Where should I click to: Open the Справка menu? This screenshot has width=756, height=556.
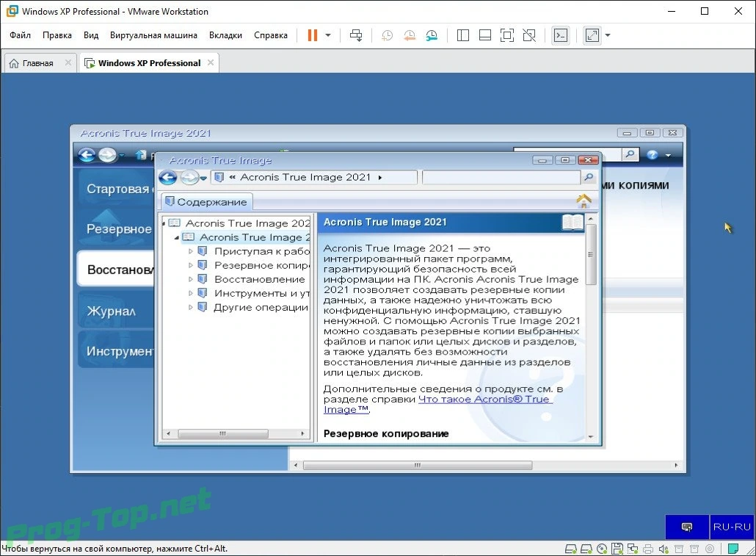click(271, 35)
